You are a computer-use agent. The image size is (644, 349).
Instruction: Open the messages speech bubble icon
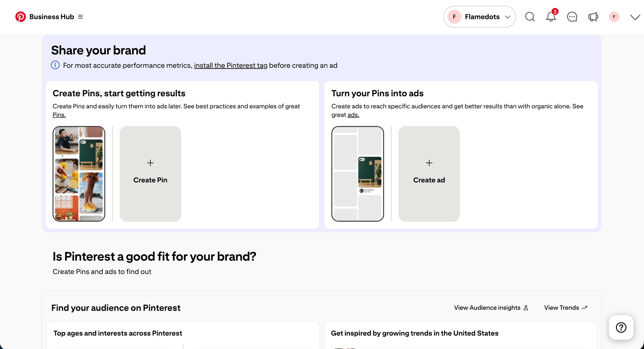[x=572, y=17]
